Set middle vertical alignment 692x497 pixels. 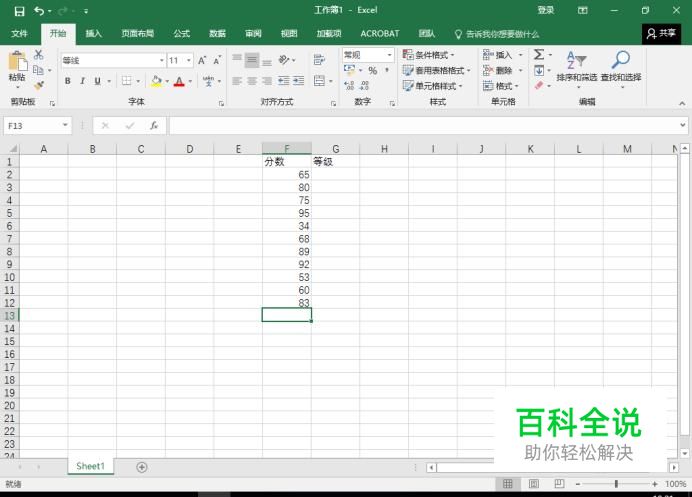(x=252, y=60)
